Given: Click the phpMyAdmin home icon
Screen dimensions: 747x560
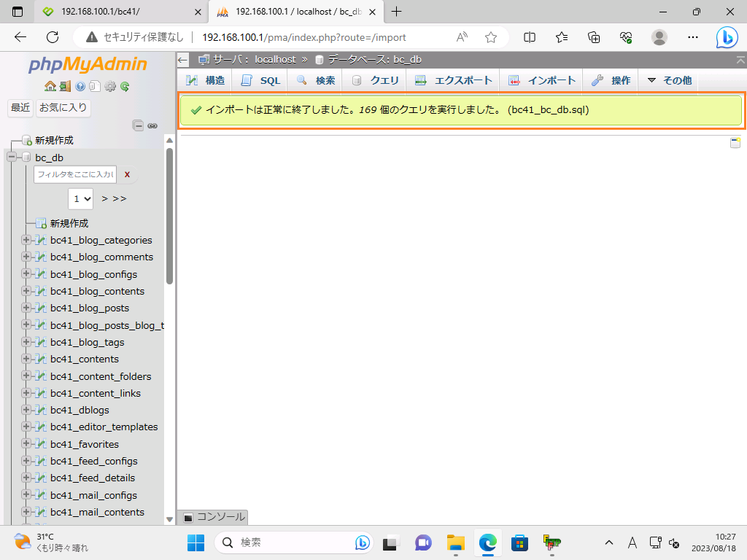Looking at the screenshot, I should coord(50,86).
